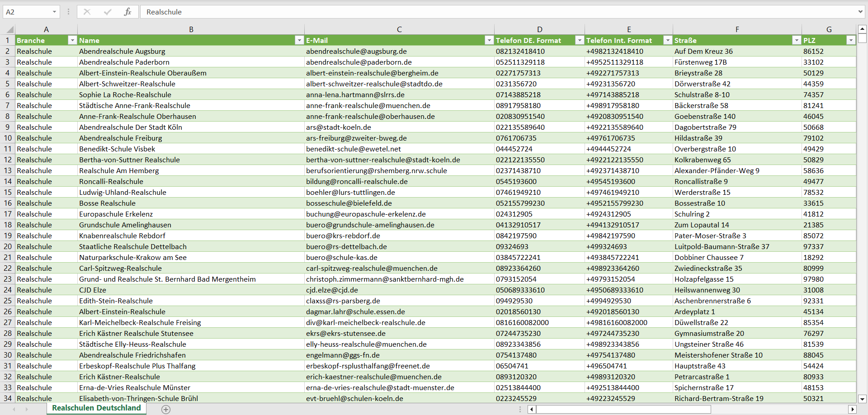Select cell Bäckerstraße 58
The width and height of the screenshot is (868, 415).
pyautogui.click(x=737, y=105)
